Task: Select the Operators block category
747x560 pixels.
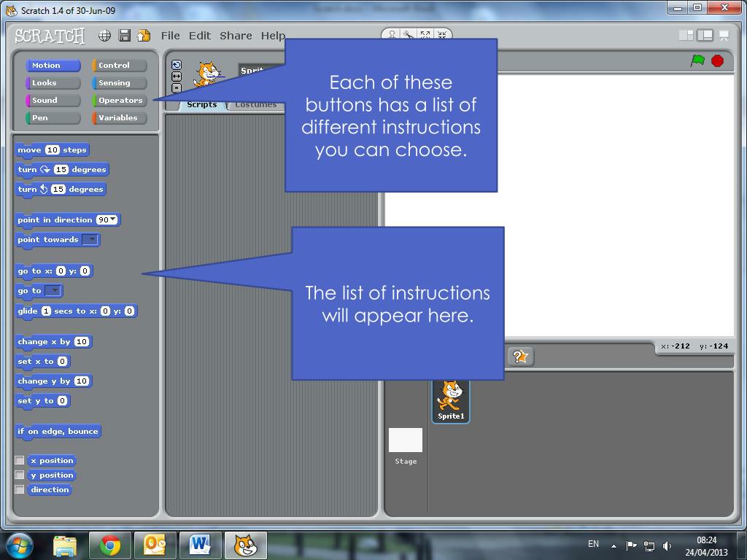Action: pyautogui.click(x=120, y=101)
